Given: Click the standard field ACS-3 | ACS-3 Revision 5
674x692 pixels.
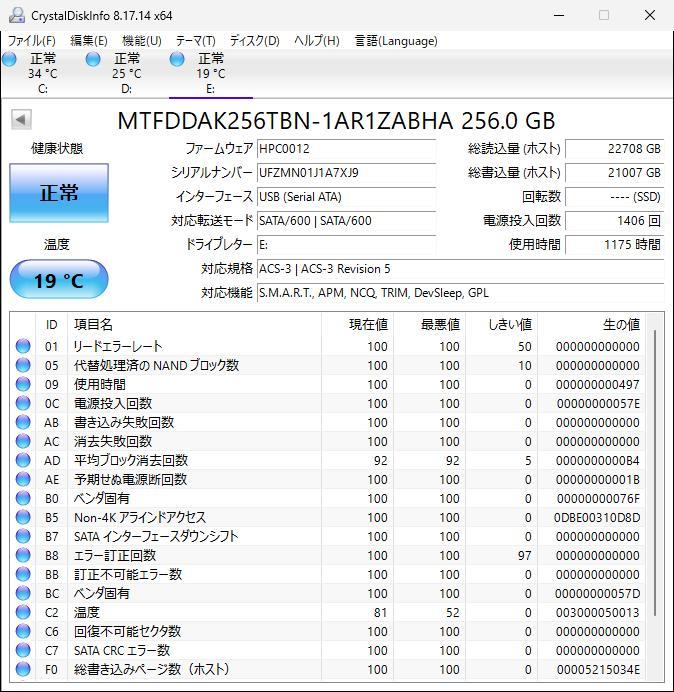Looking at the screenshot, I should pyautogui.click(x=460, y=268).
